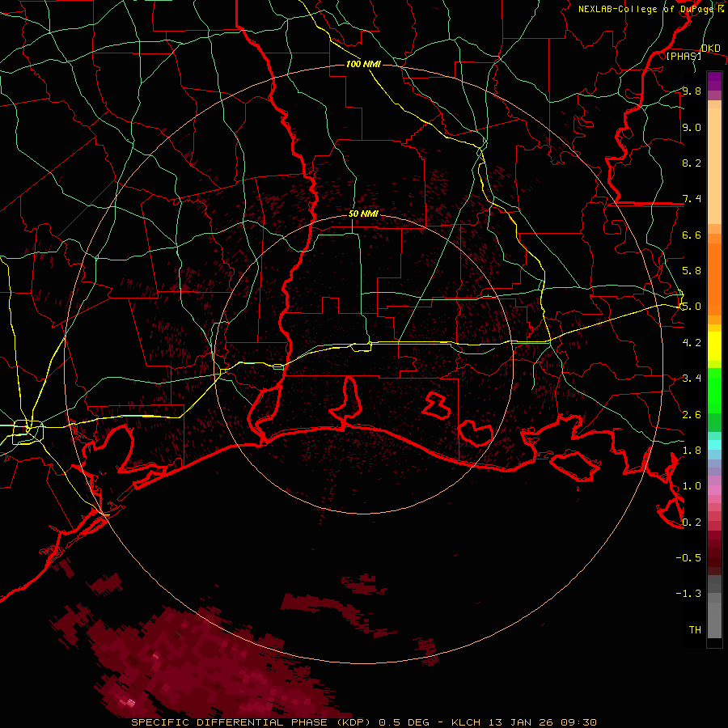
Task: Pick the light peach color bar segment
Action: click(x=714, y=167)
